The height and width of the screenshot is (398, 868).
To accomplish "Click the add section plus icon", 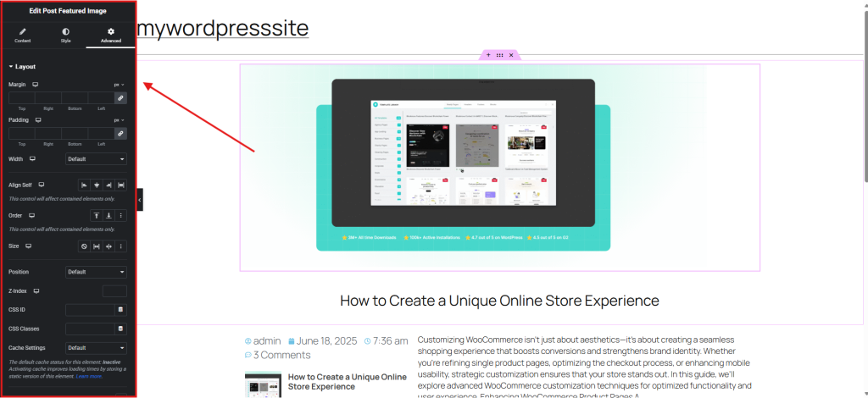I will 488,55.
